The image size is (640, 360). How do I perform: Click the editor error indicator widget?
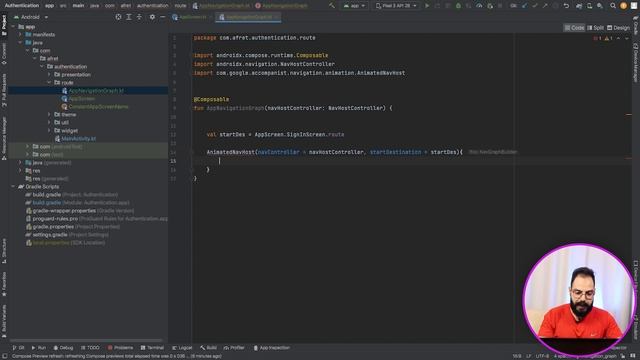click(603, 38)
